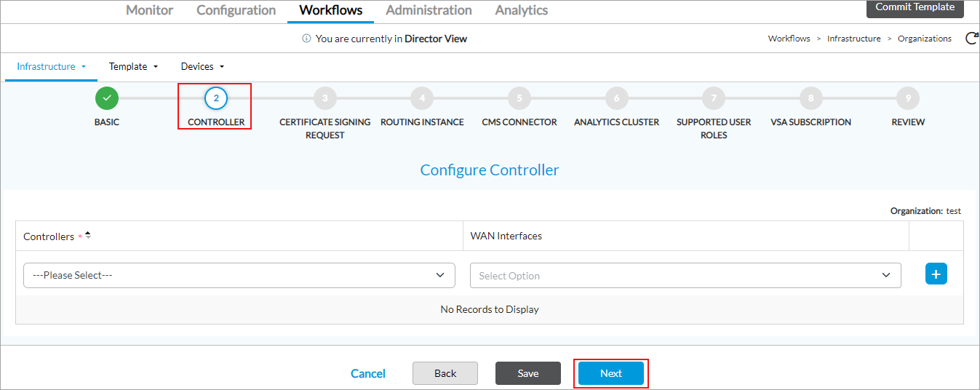Select step 2 Controller circle
This screenshot has height=390, width=980.
tap(216, 98)
